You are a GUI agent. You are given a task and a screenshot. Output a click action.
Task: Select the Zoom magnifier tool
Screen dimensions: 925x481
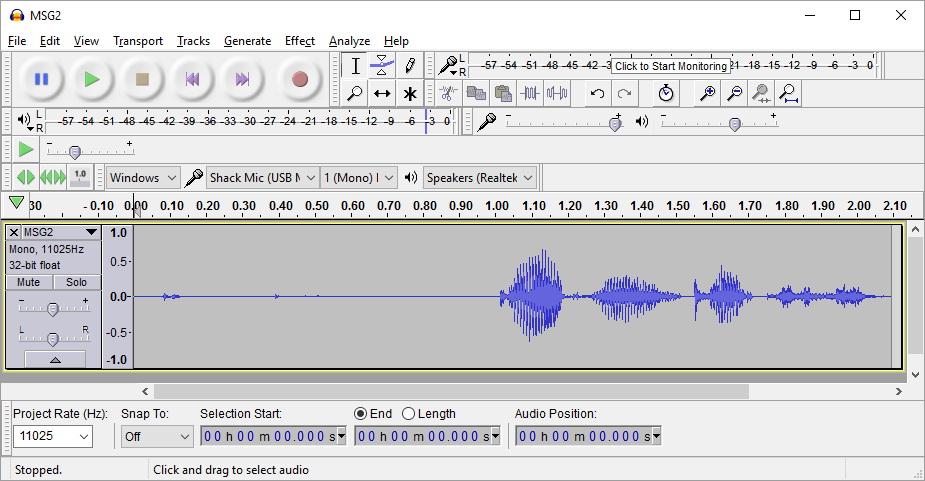355,93
